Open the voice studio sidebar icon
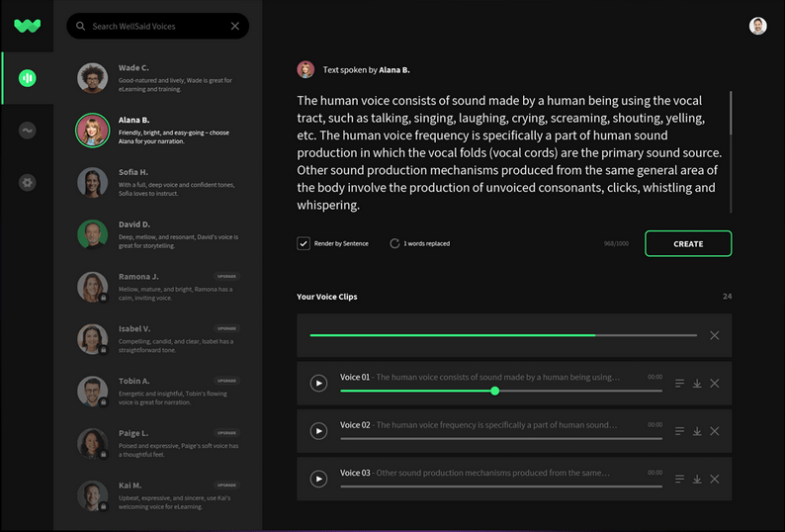Image resolution: width=785 pixels, height=532 pixels. 28,78
